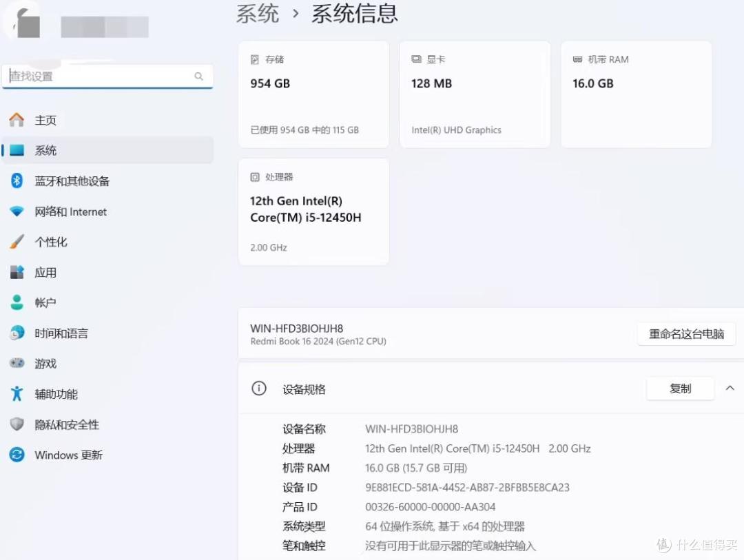Click the Bluetooth icon in sidebar
The image size is (744, 560).
click(17, 180)
